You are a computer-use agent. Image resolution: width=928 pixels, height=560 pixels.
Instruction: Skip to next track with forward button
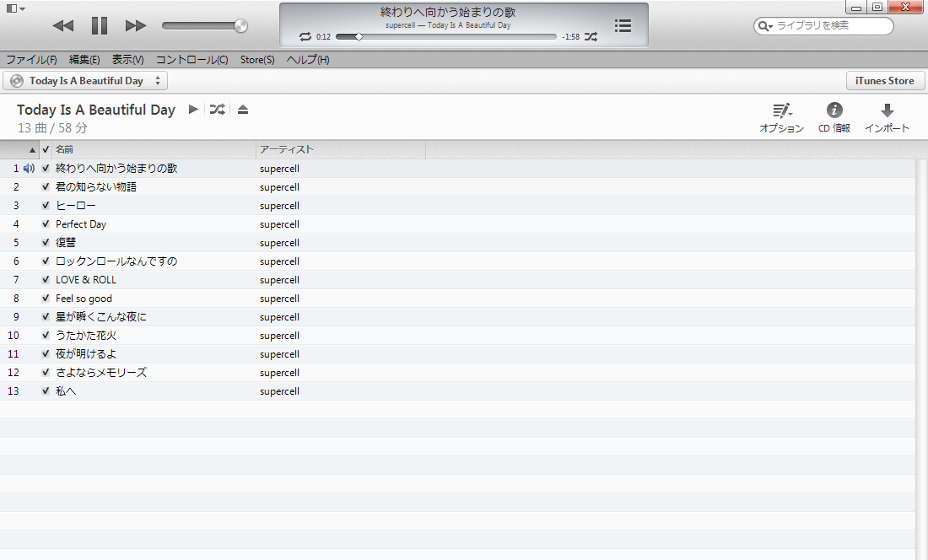tap(136, 25)
